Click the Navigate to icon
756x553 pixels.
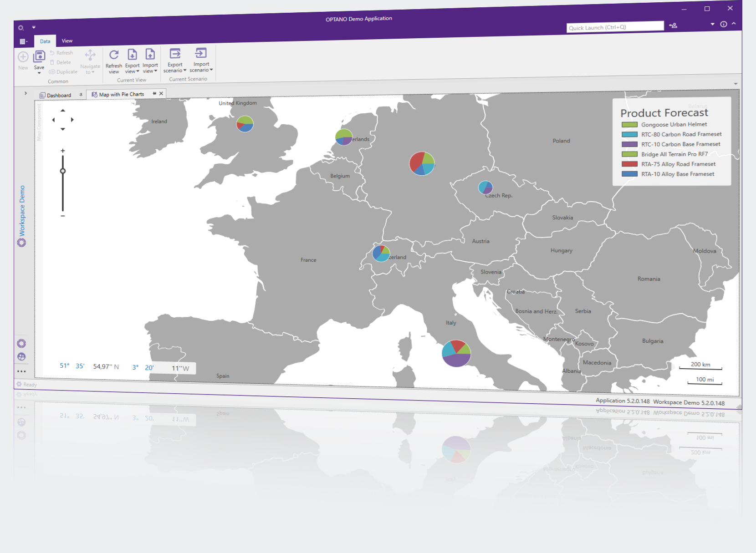click(90, 56)
